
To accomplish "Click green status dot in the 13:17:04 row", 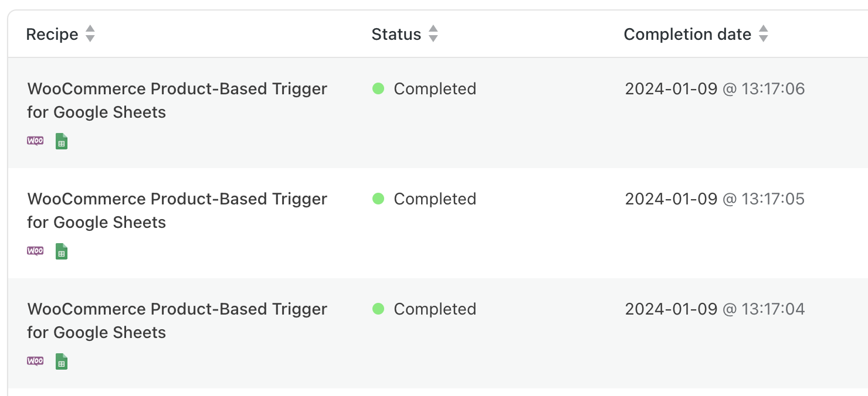I will click(378, 309).
